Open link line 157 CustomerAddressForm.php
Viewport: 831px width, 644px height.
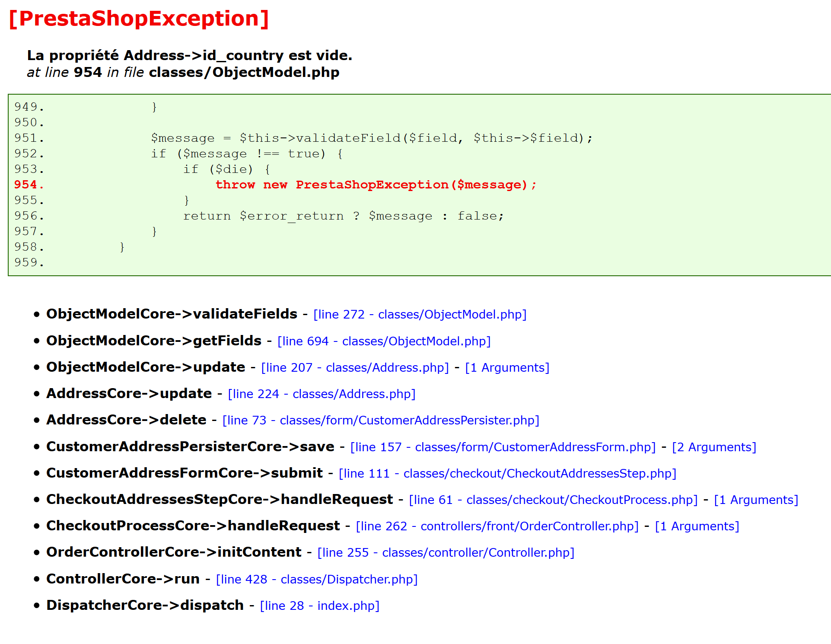point(503,447)
